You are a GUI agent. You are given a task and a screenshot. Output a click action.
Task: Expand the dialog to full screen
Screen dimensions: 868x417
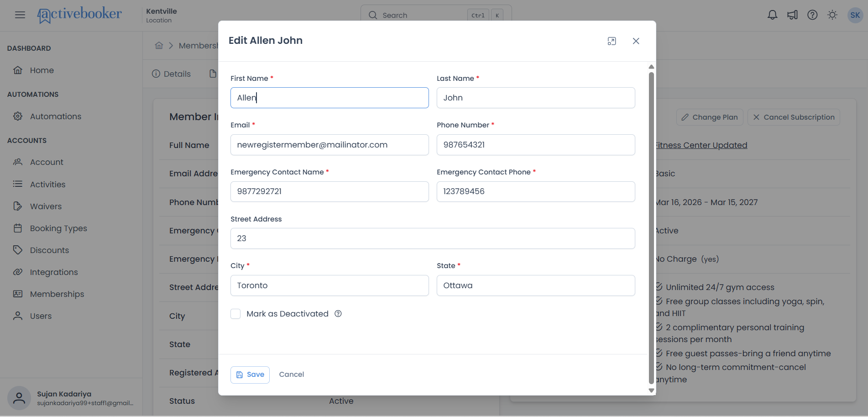(612, 41)
